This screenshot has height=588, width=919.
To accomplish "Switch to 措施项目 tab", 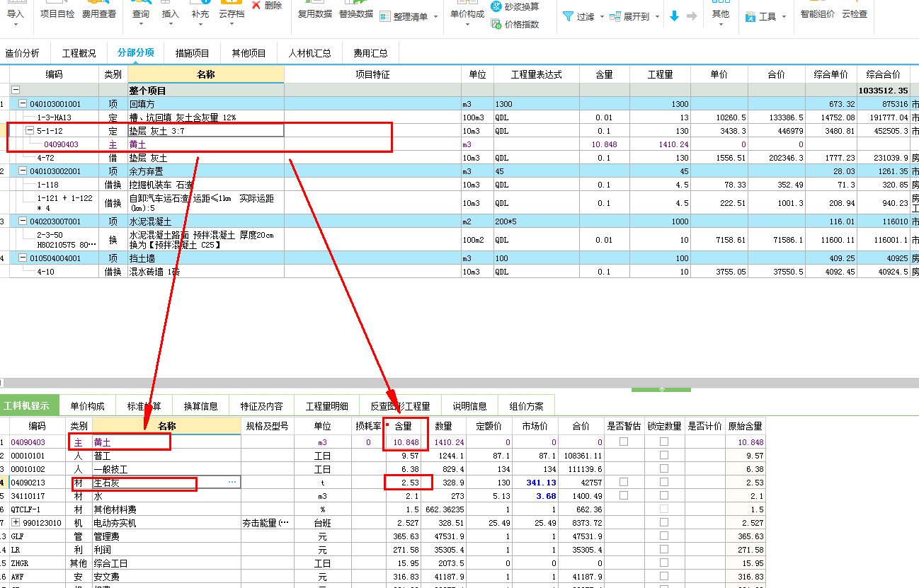I will point(193,53).
